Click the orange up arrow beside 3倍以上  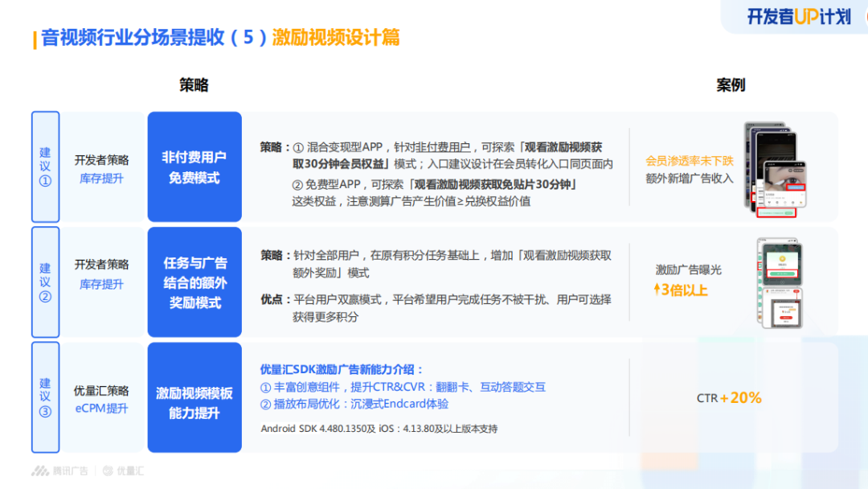[657, 289]
